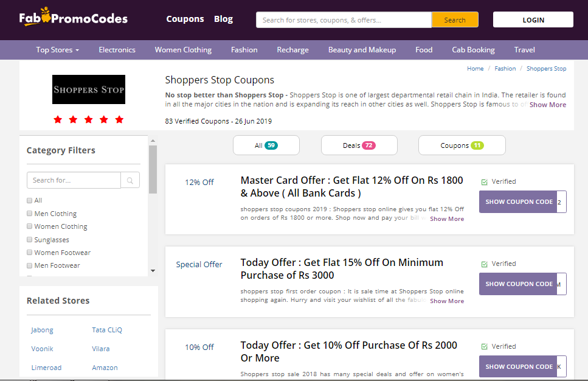Open the Vilara related store

[x=100, y=348]
